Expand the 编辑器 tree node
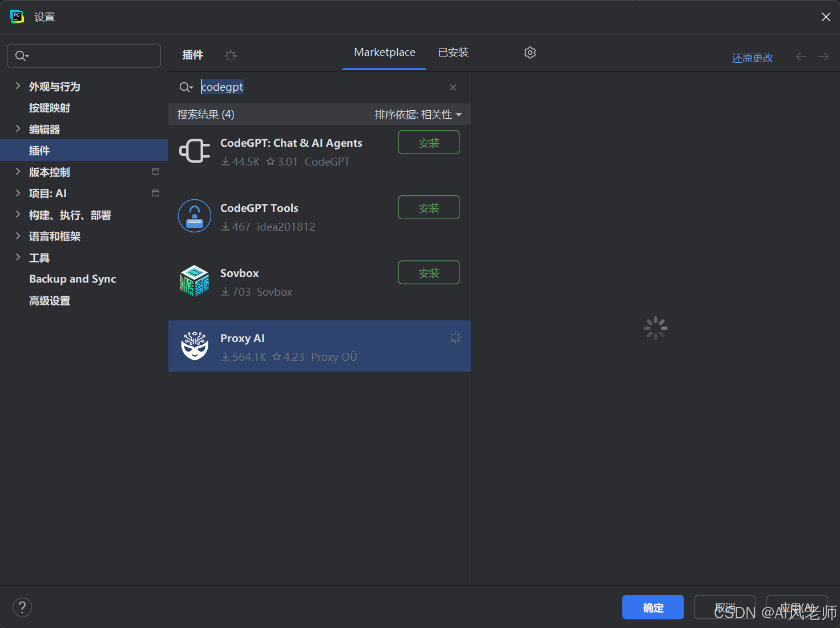 click(18, 129)
